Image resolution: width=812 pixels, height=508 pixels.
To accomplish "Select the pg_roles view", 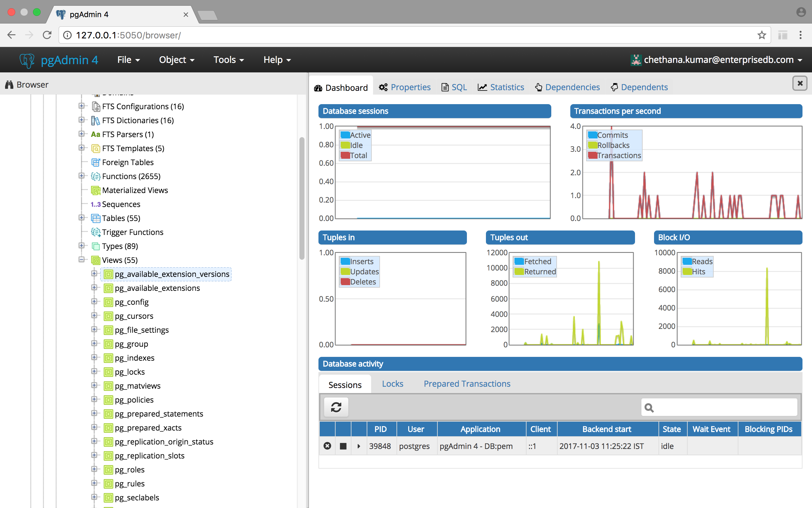I will click(x=129, y=470).
